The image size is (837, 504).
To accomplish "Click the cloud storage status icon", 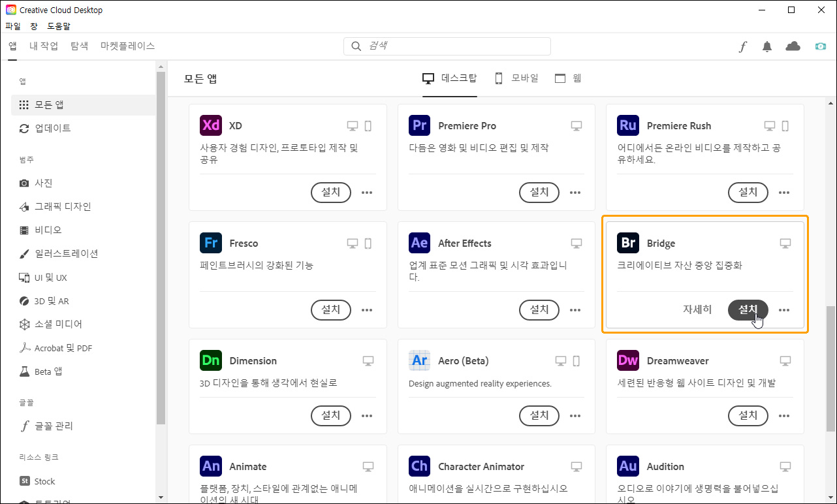I will pos(793,46).
